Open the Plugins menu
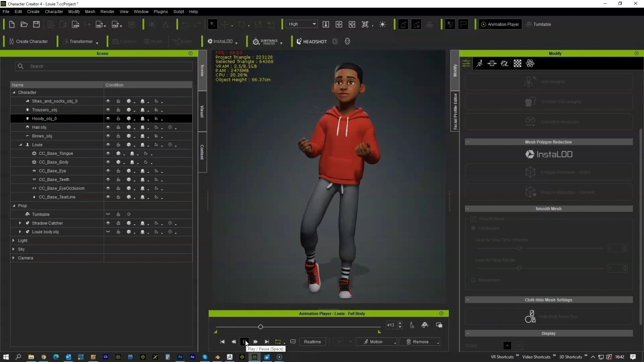Viewport: 644px width, 362px height. pyautogui.click(x=160, y=12)
